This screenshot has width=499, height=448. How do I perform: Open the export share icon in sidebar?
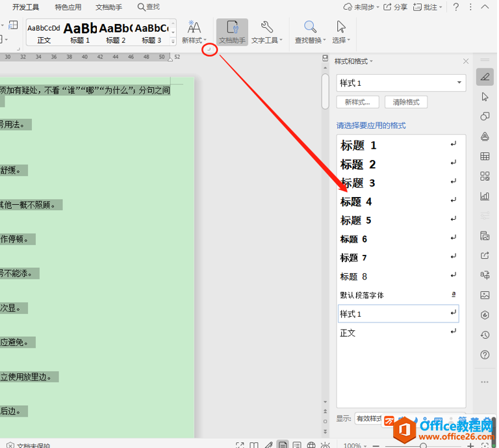485,256
